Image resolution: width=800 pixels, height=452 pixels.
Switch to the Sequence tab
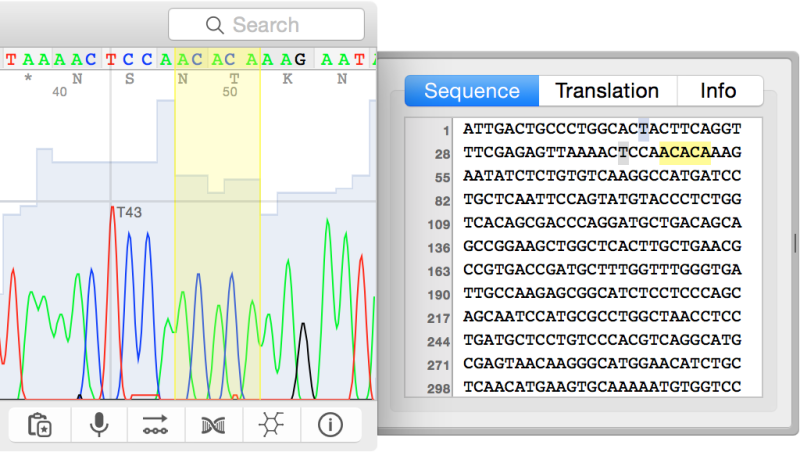point(472,91)
